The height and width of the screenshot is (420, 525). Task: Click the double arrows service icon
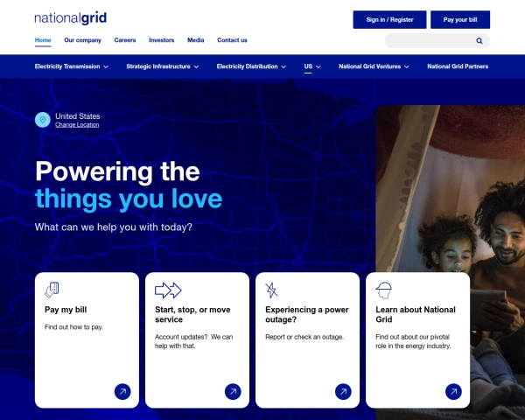point(168,290)
